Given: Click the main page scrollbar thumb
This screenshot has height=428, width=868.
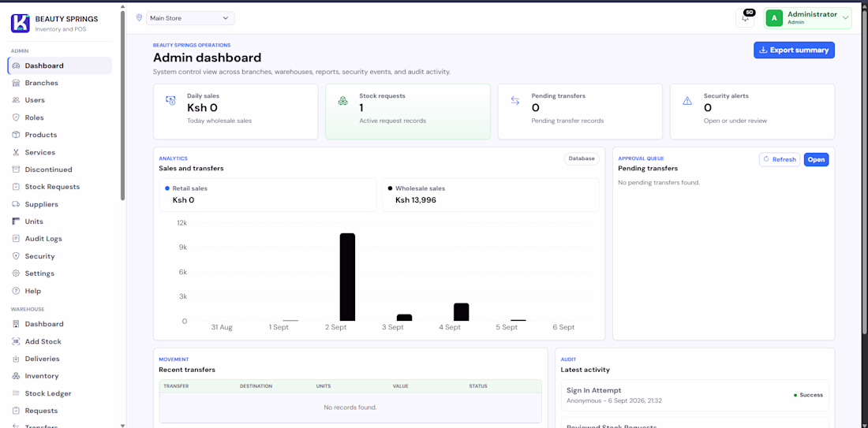Looking at the screenshot, I should coord(865,171).
